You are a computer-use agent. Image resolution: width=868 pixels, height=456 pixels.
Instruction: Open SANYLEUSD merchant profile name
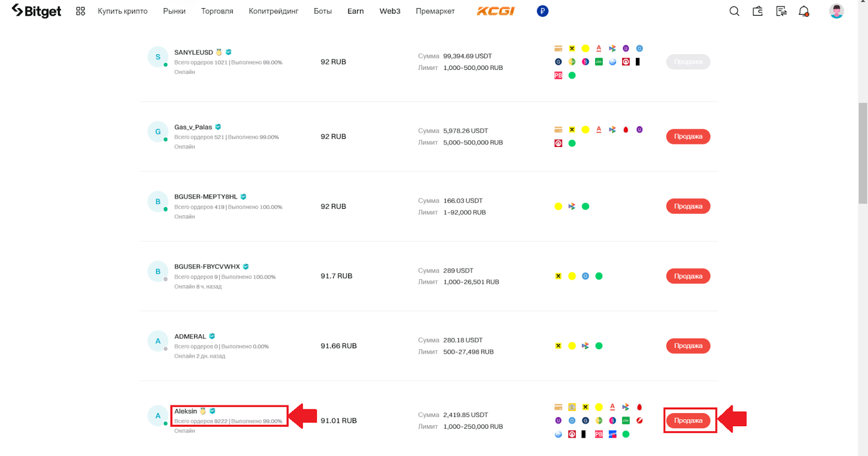tap(194, 53)
